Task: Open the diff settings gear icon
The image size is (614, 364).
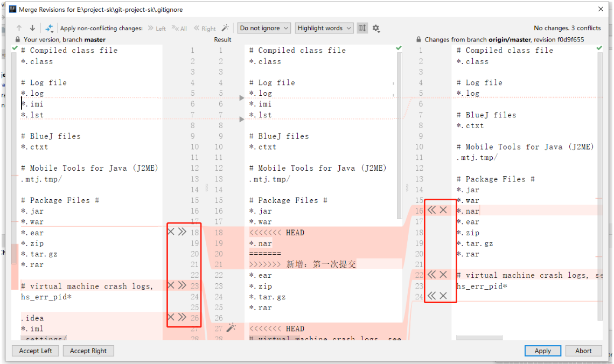Action: (376, 28)
